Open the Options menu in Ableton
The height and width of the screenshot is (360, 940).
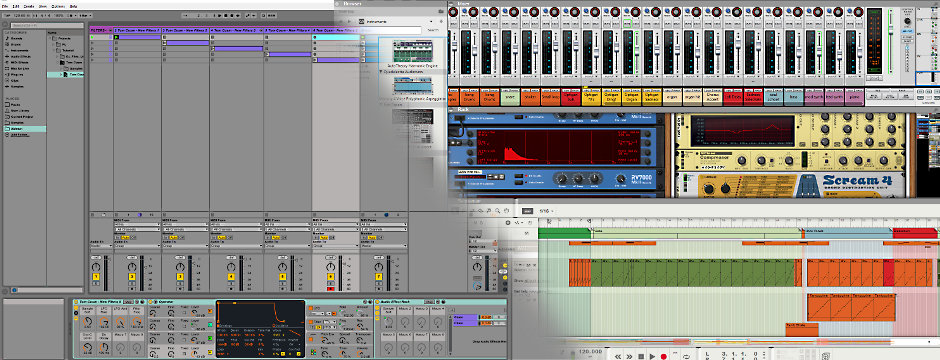[58, 7]
